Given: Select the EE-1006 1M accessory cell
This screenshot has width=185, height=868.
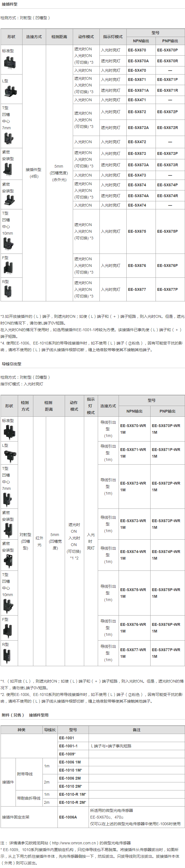Looking at the screenshot, I should click(73, 762).
